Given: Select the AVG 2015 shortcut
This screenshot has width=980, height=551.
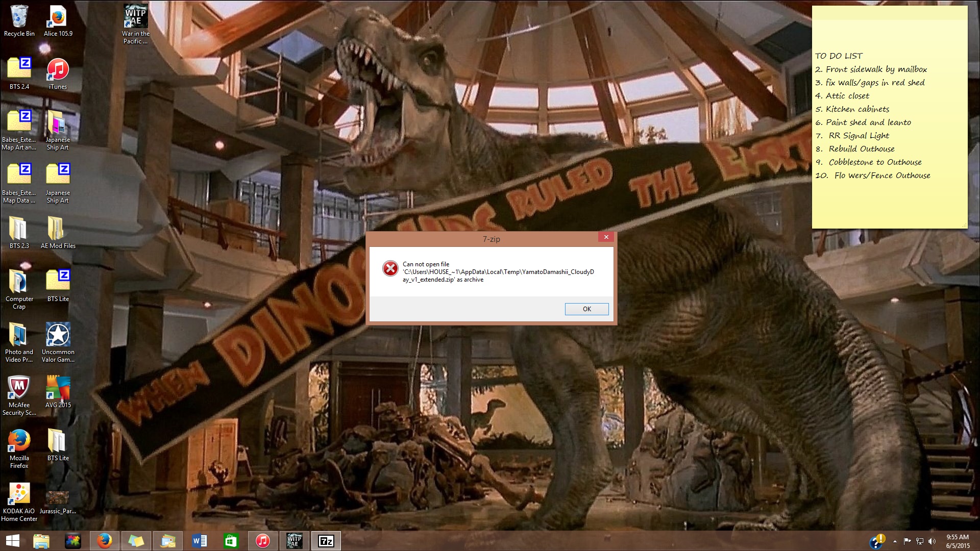Looking at the screenshot, I should coord(58,392).
